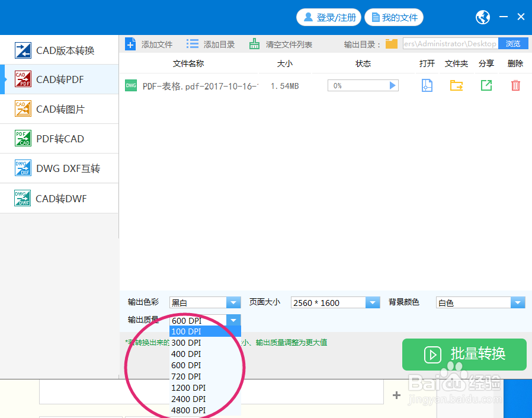Image resolution: width=532 pixels, height=418 pixels.
Task: Click the login 登录/注册 link
Action: coord(328,17)
